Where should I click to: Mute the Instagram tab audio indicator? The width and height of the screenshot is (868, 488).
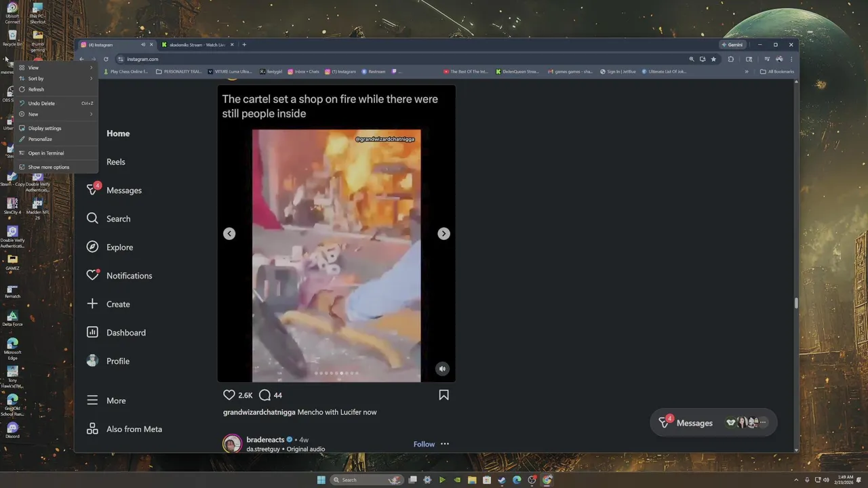(x=142, y=45)
